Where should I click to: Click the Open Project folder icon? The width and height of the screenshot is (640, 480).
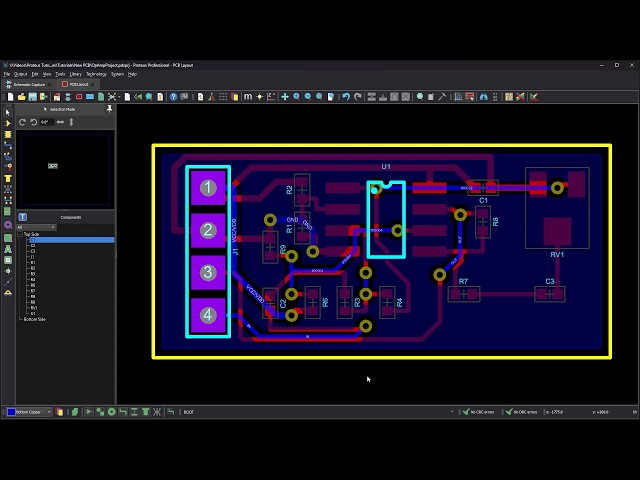(22, 97)
